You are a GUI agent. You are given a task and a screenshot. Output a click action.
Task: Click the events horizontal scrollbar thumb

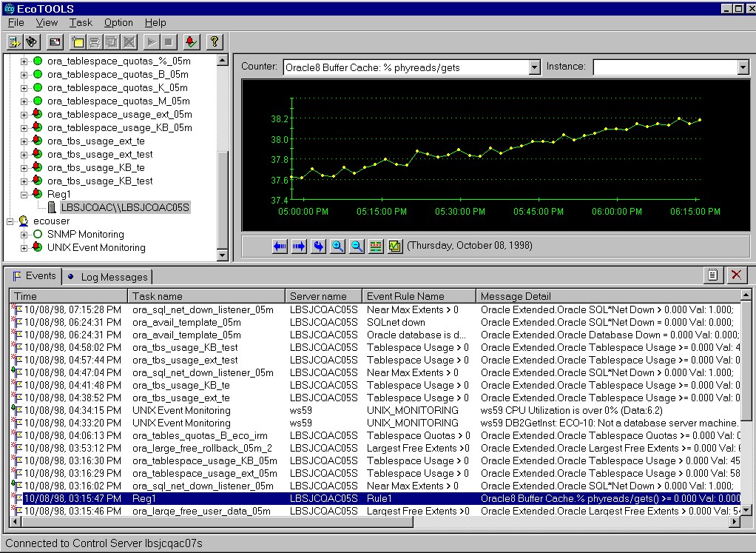point(217,521)
